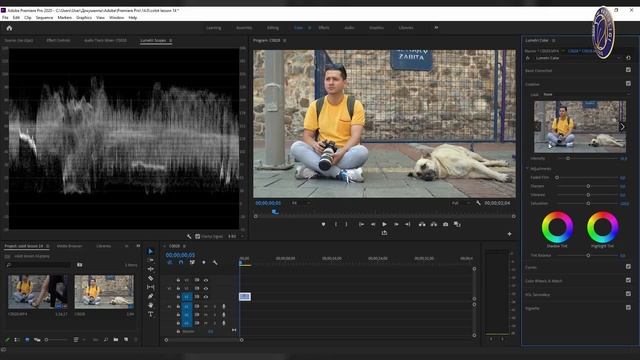Adjust the Intensity slider
The image size is (640, 360).
568,158
